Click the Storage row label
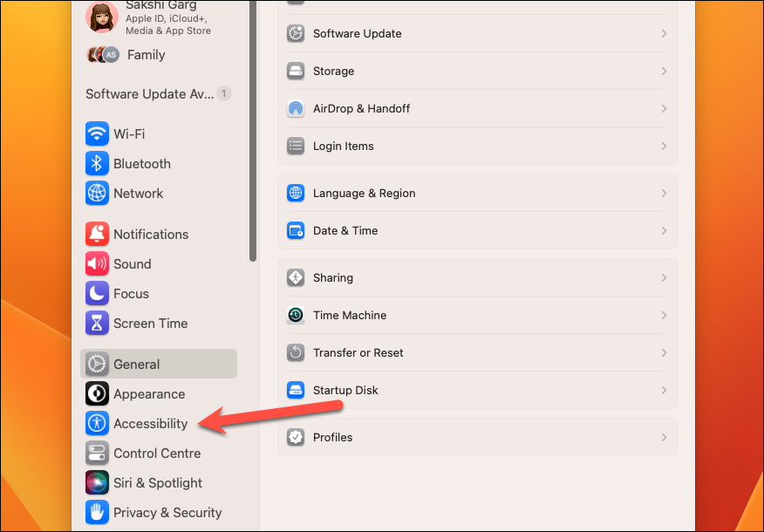 click(x=334, y=72)
